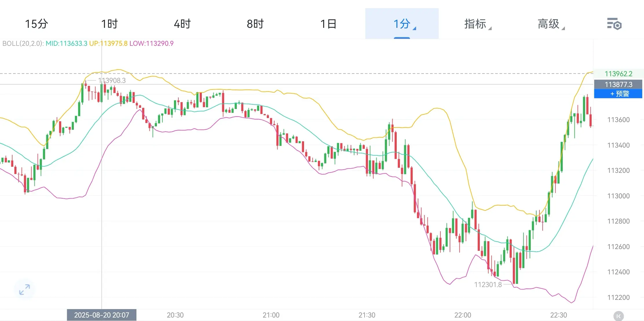Screen dimensions: 644x321
Task: Select the 15分 timeframe tab
Action: (36, 24)
